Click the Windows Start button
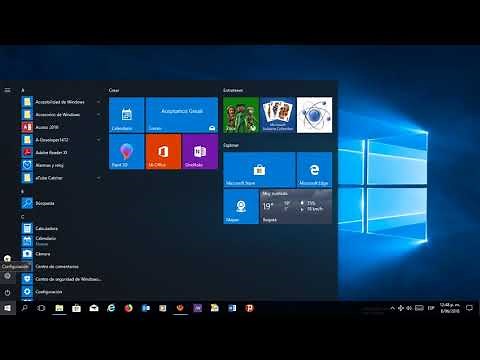 click(7, 308)
